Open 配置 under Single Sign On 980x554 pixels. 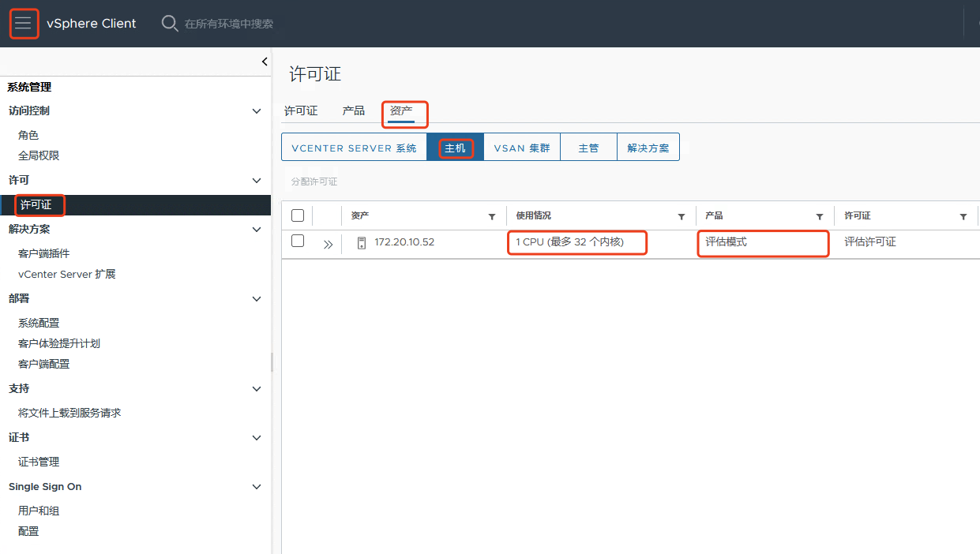tap(28, 532)
